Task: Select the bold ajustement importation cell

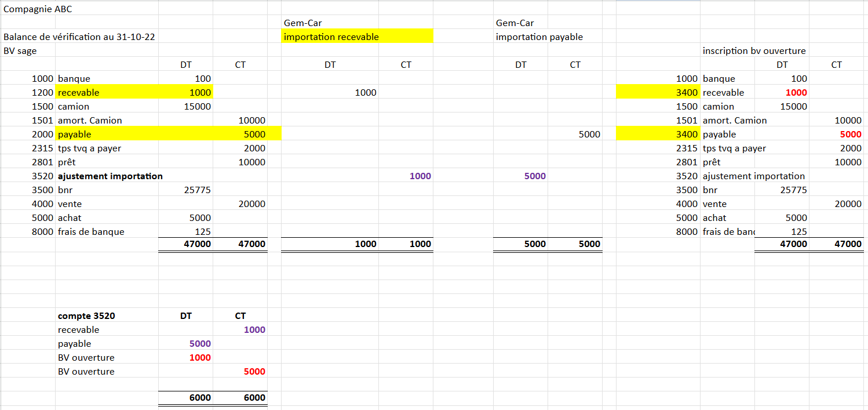Action: coord(110,176)
